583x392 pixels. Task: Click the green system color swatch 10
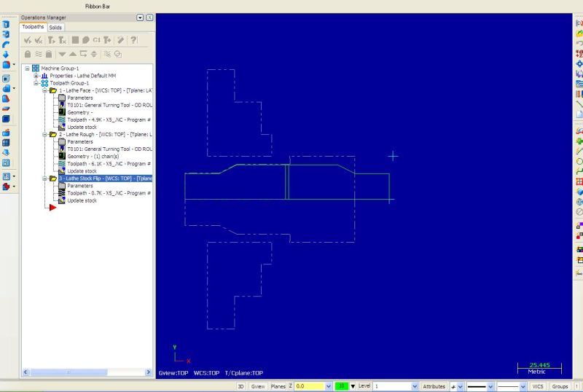click(341, 386)
